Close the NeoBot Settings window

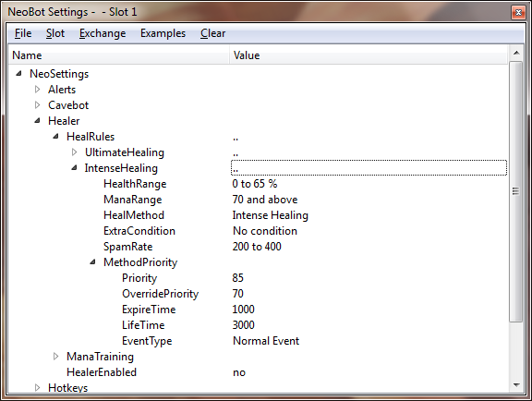tap(518, 13)
